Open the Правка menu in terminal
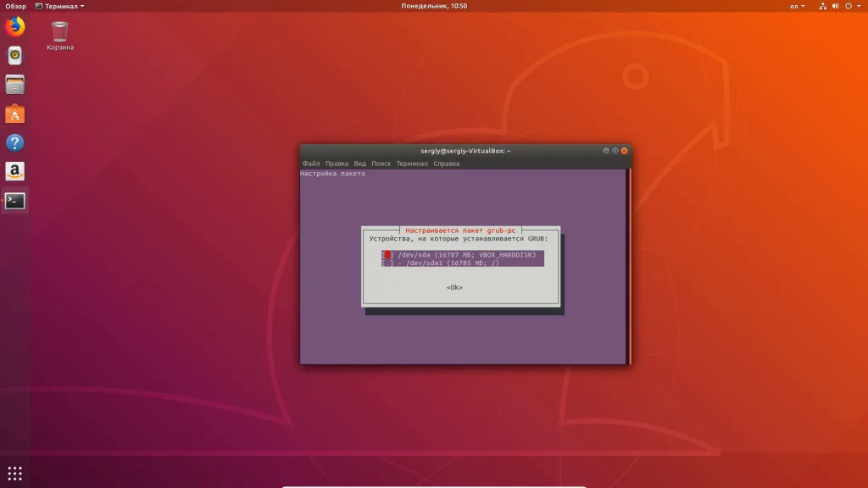The height and width of the screenshot is (488, 868). click(x=337, y=164)
